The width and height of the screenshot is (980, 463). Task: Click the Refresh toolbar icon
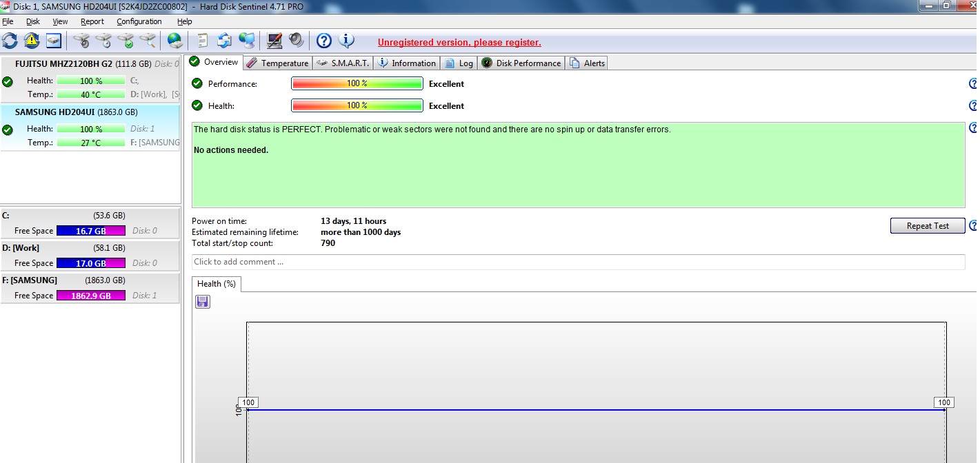(x=10, y=41)
